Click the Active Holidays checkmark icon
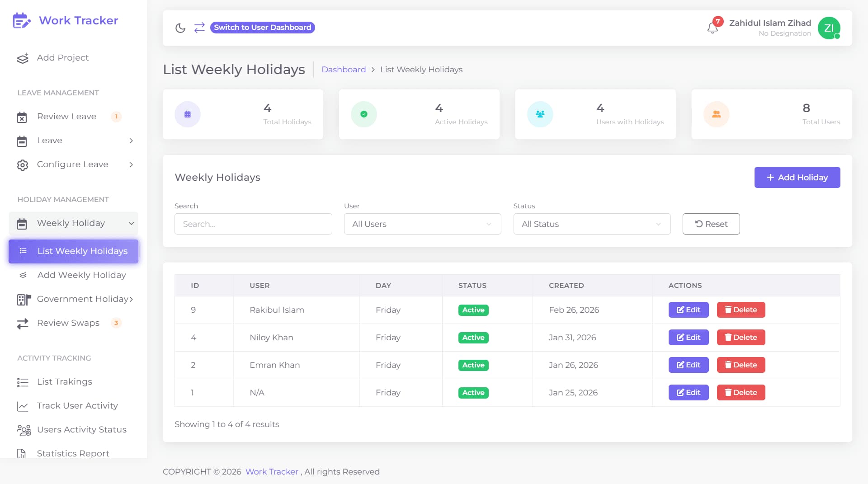 [364, 114]
